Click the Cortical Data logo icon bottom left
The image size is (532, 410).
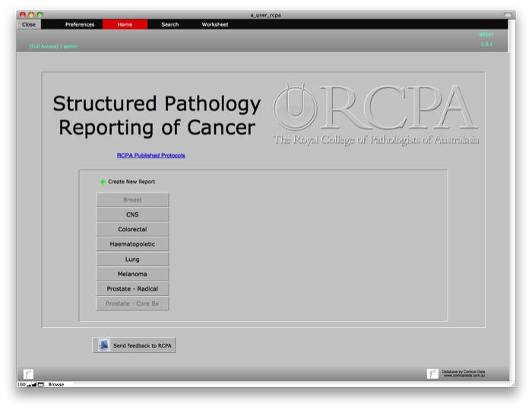pyautogui.click(x=28, y=374)
